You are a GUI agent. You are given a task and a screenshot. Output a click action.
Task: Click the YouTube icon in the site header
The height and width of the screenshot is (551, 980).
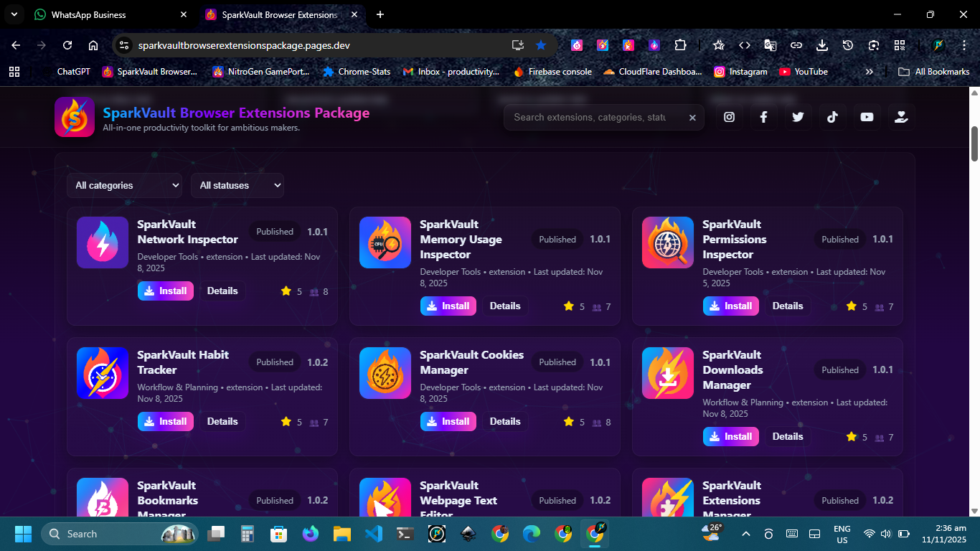click(x=867, y=116)
